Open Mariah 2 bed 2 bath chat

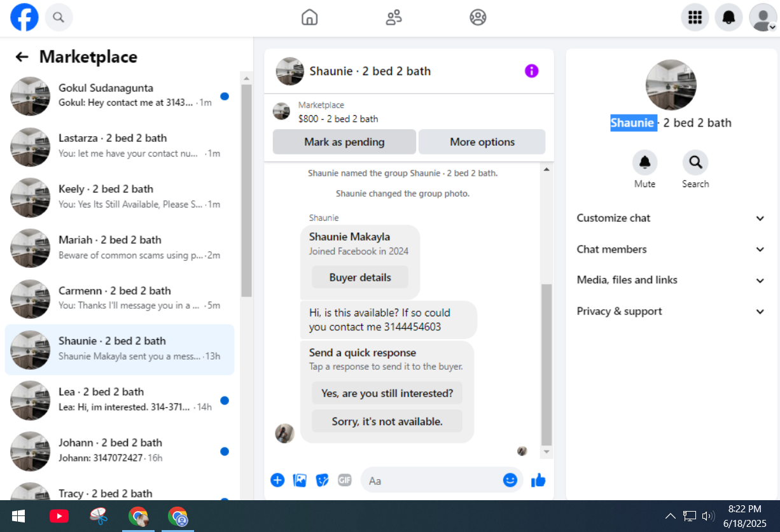(120, 248)
